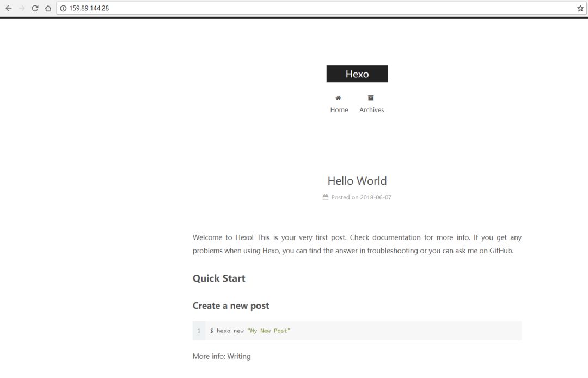
Task: Click the browser forward arrow
Action: [22, 8]
